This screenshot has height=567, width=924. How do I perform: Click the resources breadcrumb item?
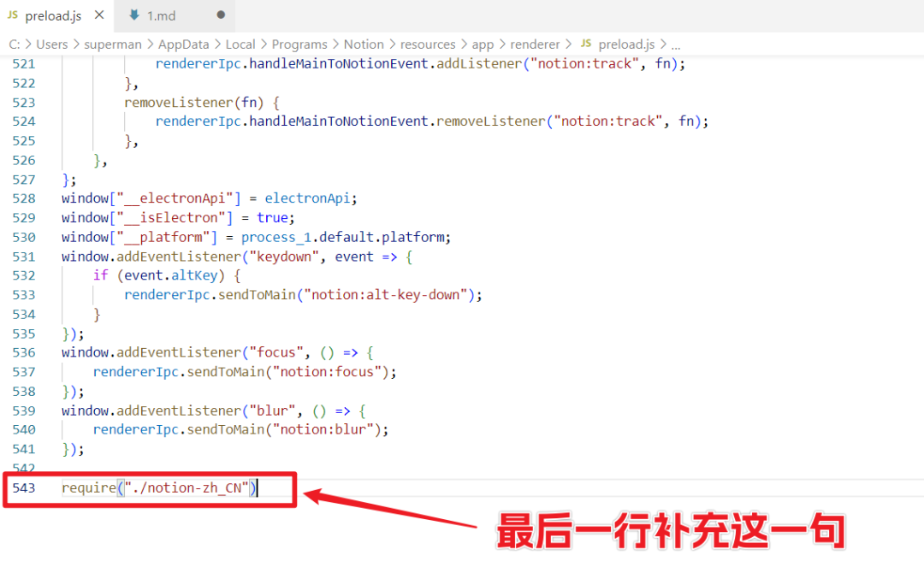click(x=428, y=44)
